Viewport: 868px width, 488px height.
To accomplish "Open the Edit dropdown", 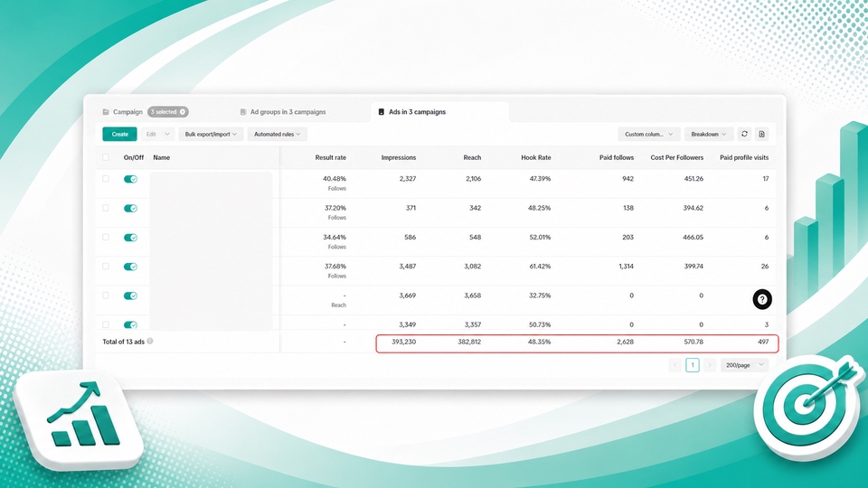I will click(x=157, y=134).
